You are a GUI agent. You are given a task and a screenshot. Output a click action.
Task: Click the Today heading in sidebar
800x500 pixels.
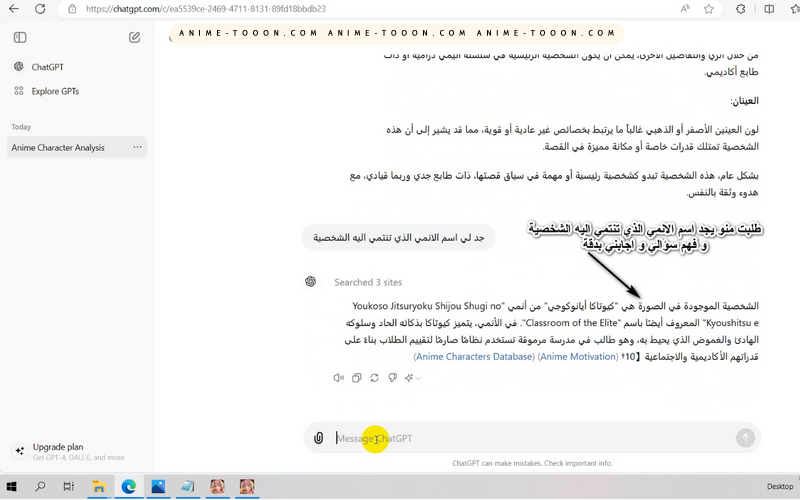pos(21,127)
